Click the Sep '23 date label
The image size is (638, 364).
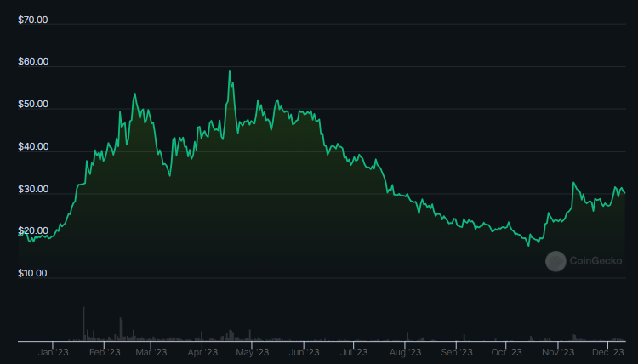point(457,352)
